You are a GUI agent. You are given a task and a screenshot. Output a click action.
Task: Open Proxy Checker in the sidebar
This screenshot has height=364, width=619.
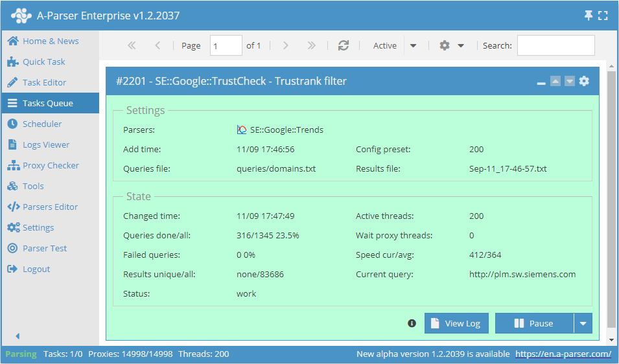point(51,165)
